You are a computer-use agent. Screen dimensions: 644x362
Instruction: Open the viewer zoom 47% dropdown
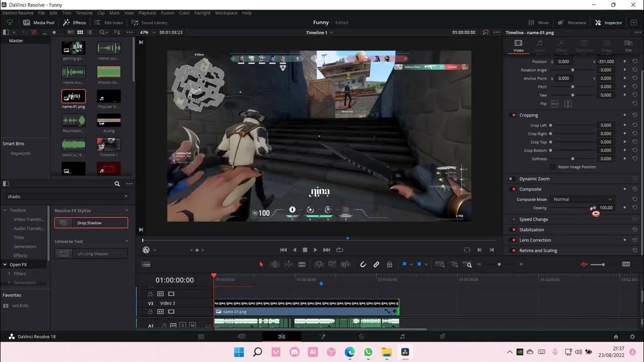(148, 32)
